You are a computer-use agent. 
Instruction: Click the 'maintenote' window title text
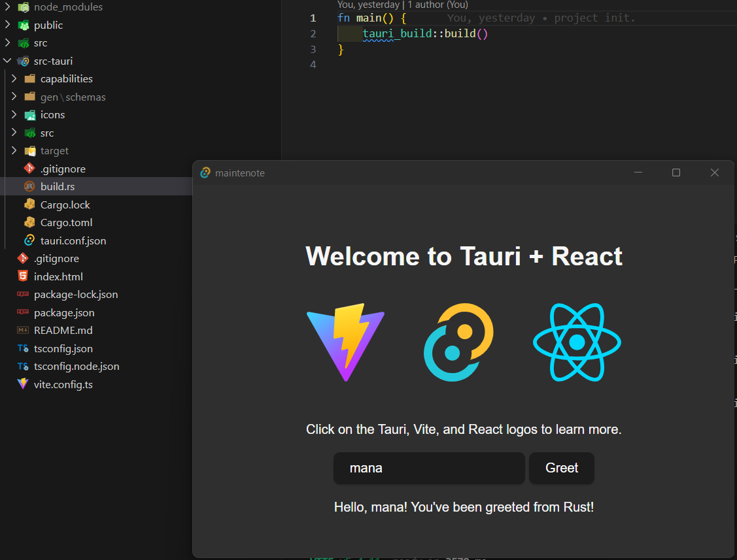pos(240,173)
